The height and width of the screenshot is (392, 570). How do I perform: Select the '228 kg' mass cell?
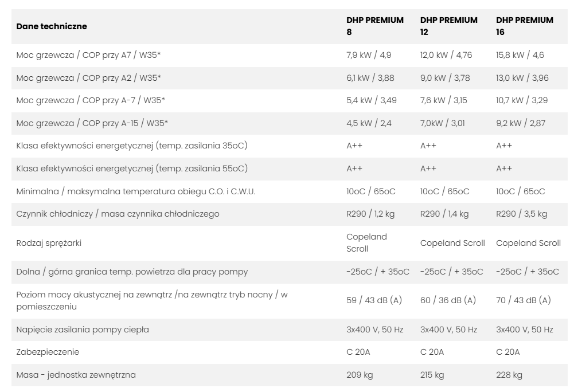pyautogui.click(x=509, y=375)
